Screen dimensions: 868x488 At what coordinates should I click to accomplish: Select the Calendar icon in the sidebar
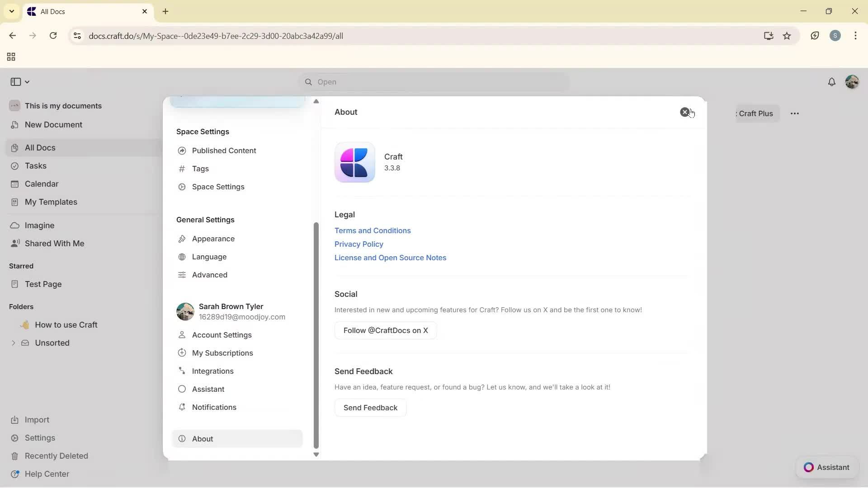pos(15,184)
